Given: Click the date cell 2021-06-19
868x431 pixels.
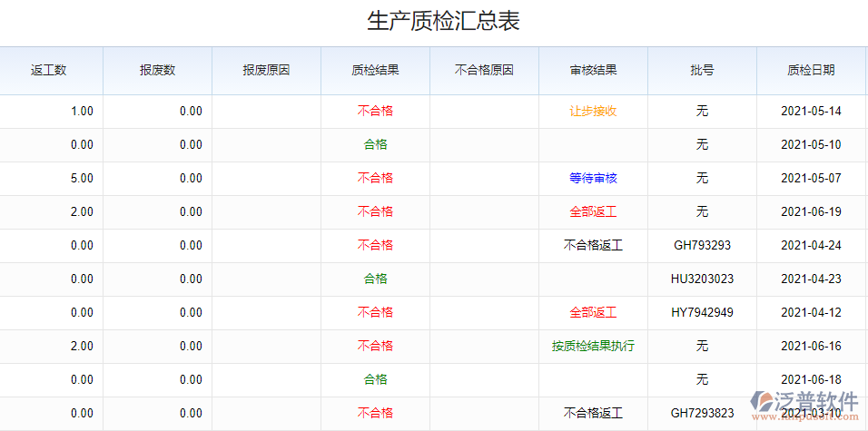Looking at the screenshot, I should coord(811,212).
